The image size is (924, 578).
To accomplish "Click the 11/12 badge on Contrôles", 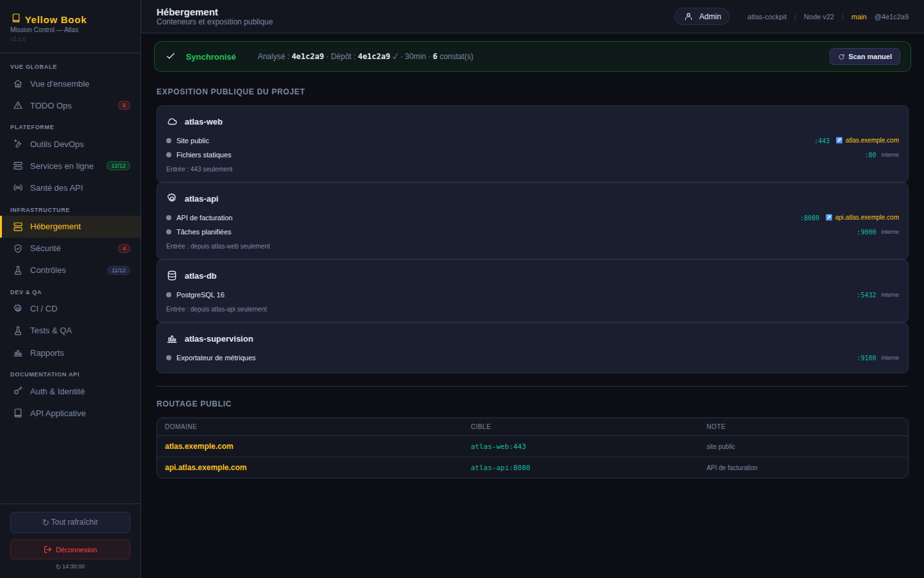I will tap(119, 270).
